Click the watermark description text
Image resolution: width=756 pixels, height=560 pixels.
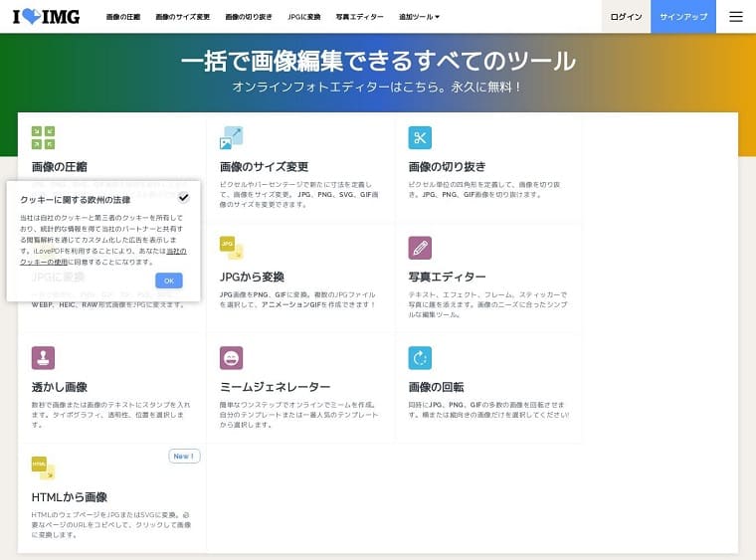110,415
